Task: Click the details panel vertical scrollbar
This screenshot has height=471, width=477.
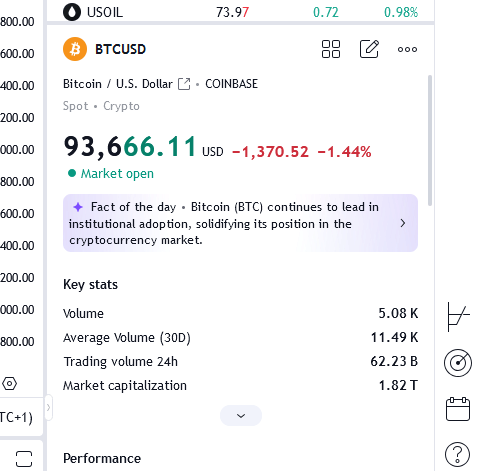Action: [x=430, y=140]
